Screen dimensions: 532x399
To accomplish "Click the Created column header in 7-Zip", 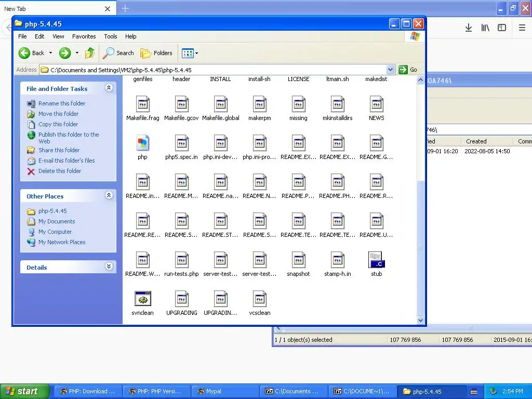I will 486,141.
